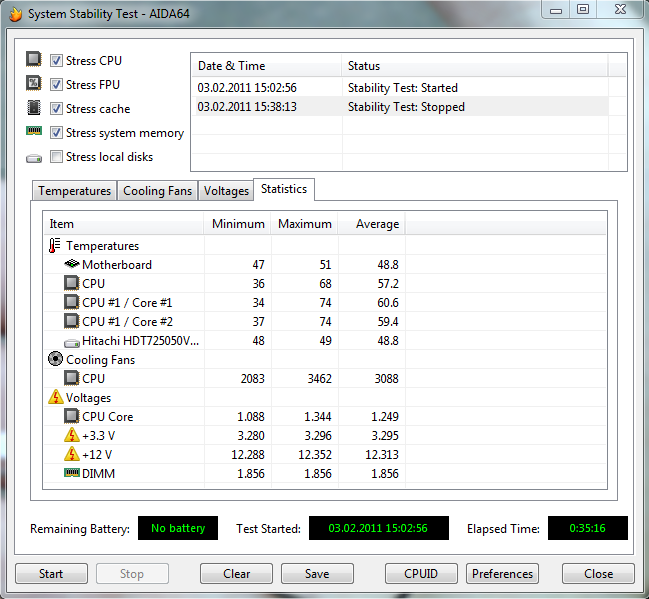Click the FPU percent icon beside Stress FPU
The height and width of the screenshot is (599, 649).
tap(34, 83)
